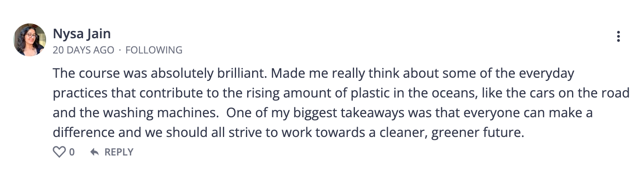
Task: Open Nysa Jain's profile picture
Action: click(30, 39)
